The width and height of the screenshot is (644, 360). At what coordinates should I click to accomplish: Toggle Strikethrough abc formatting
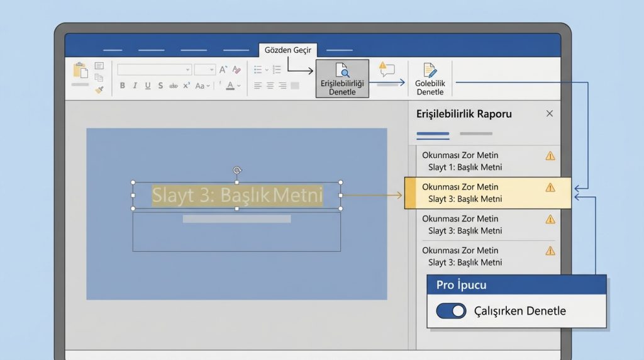pos(174,86)
